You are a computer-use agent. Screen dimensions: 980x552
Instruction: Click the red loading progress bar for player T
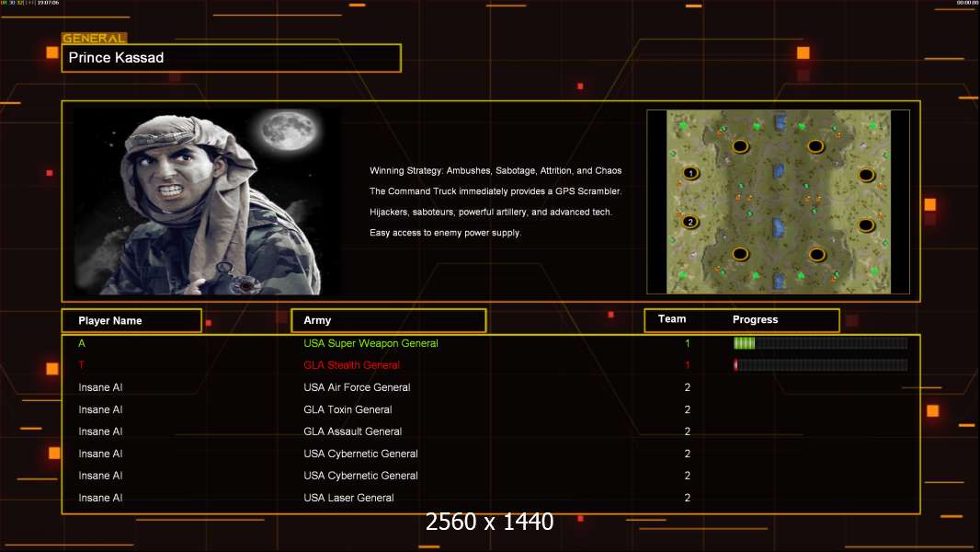pos(821,364)
